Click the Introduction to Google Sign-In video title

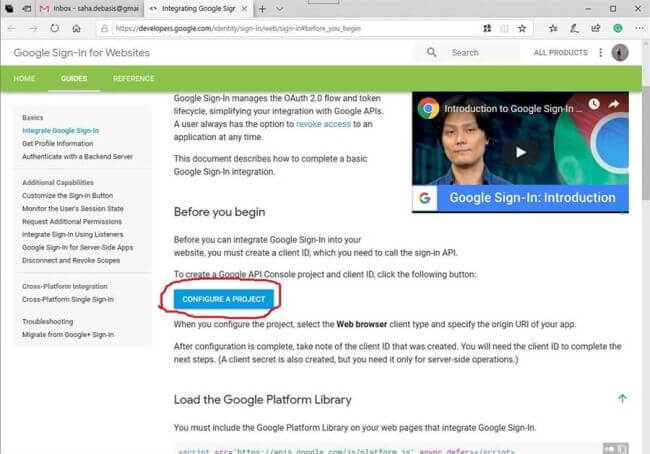pyautogui.click(x=513, y=109)
